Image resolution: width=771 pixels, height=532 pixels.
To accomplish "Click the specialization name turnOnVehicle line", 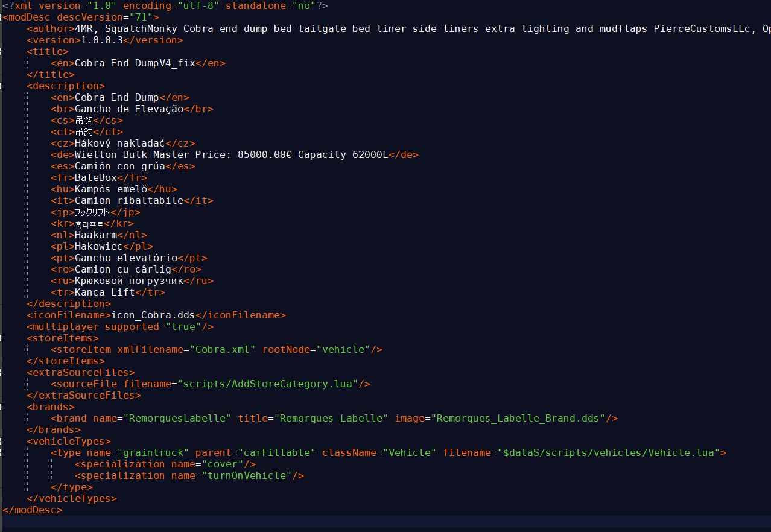I will (189, 475).
